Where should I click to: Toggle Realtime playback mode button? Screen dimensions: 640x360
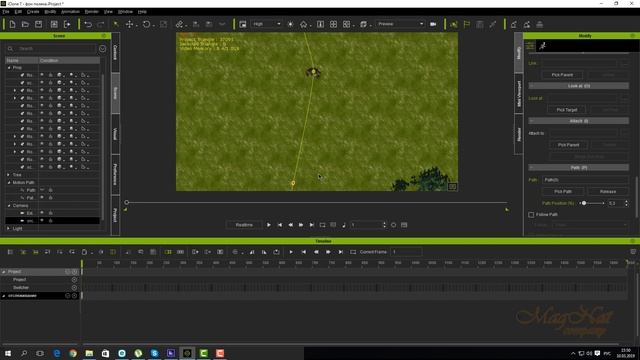click(244, 225)
